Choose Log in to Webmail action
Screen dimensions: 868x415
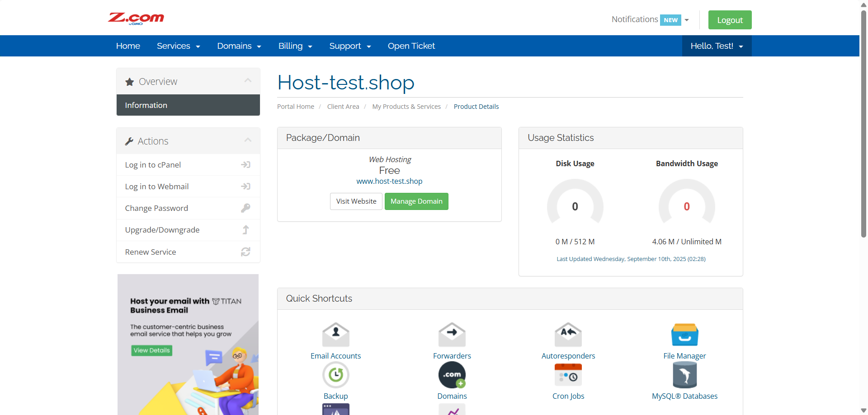pos(188,187)
